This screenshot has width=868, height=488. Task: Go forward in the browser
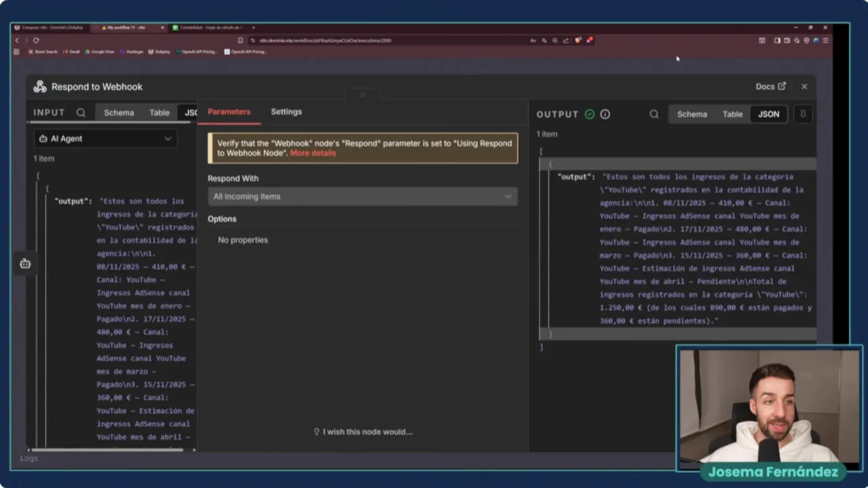click(26, 40)
